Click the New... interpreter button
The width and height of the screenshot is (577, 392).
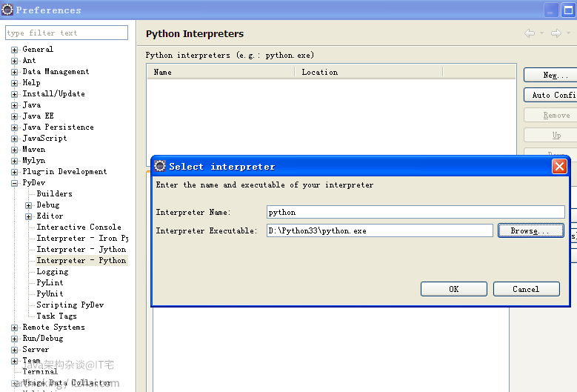click(x=550, y=76)
